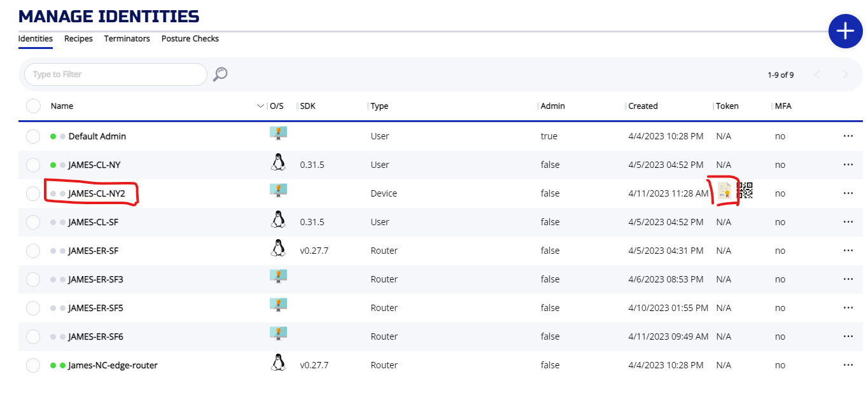Viewport: 868px width, 395px height.
Task: Click the Linux penguin icon for JAMES-ER-SF
Action: (x=278, y=249)
